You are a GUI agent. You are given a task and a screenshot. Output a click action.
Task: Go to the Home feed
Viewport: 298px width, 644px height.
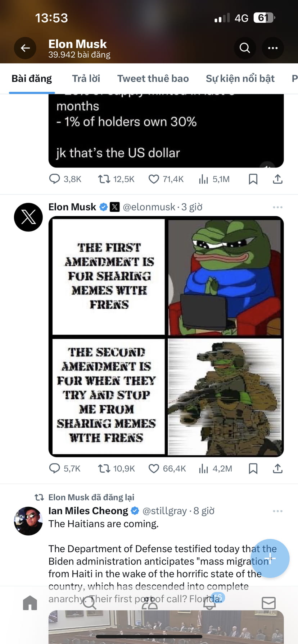click(x=30, y=603)
